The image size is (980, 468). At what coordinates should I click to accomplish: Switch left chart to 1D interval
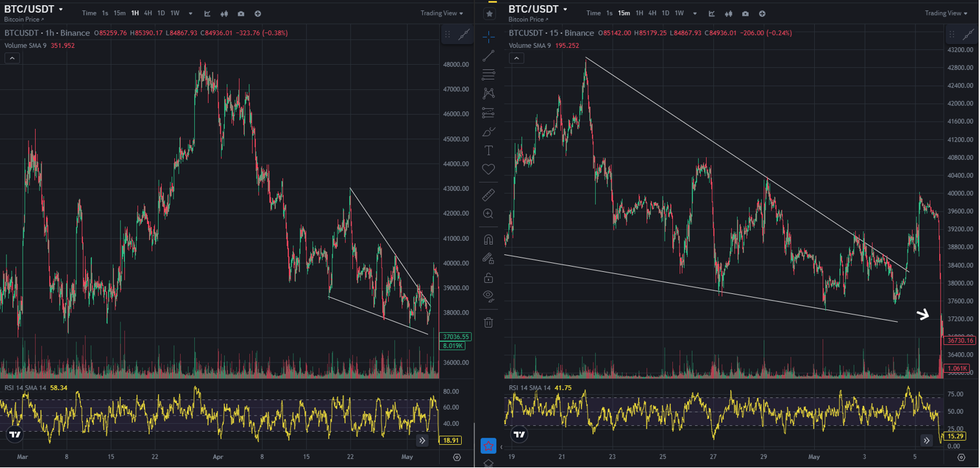161,14
